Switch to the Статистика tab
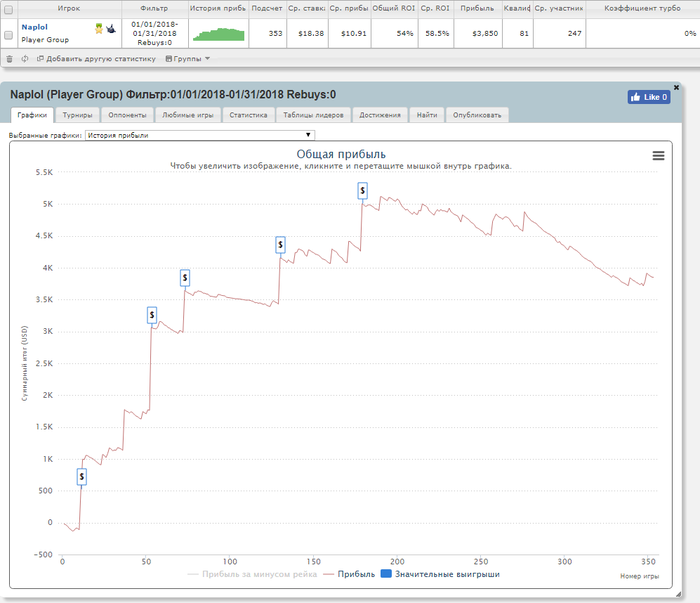Screen dimensions: 700x603 click(x=248, y=115)
